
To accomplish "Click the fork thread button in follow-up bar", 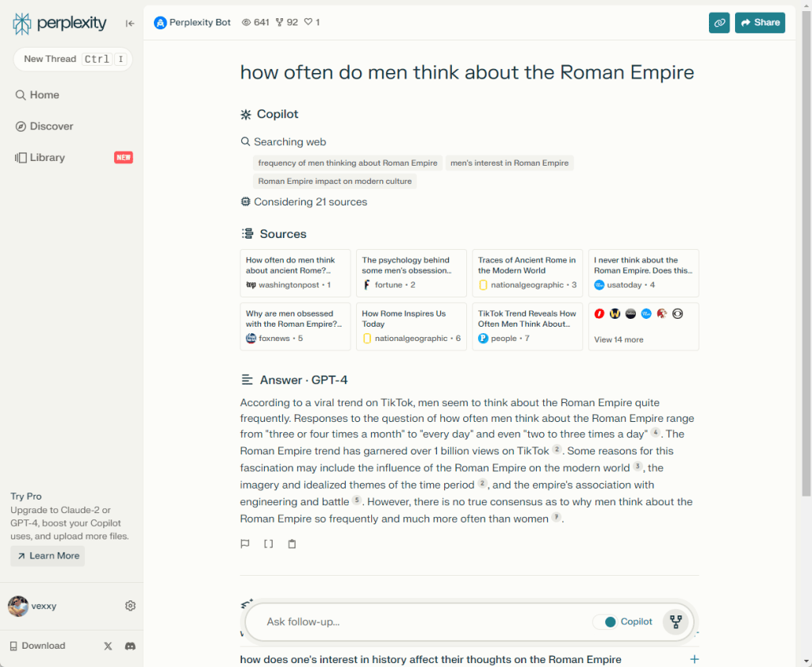I will pyautogui.click(x=676, y=622).
